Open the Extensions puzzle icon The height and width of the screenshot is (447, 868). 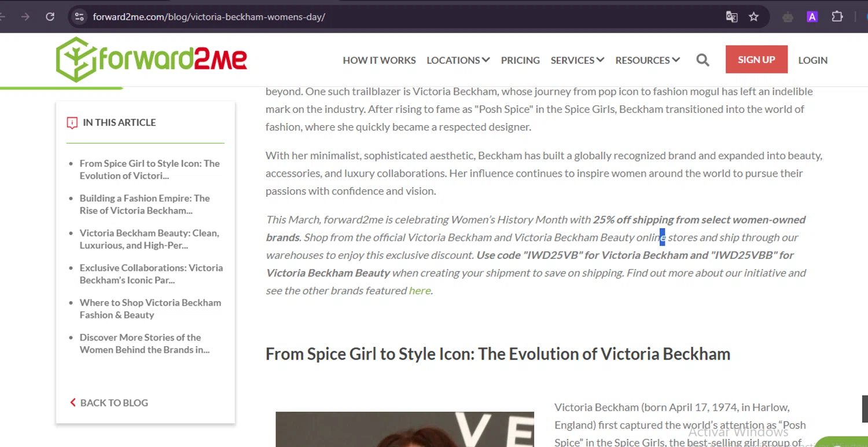837,17
